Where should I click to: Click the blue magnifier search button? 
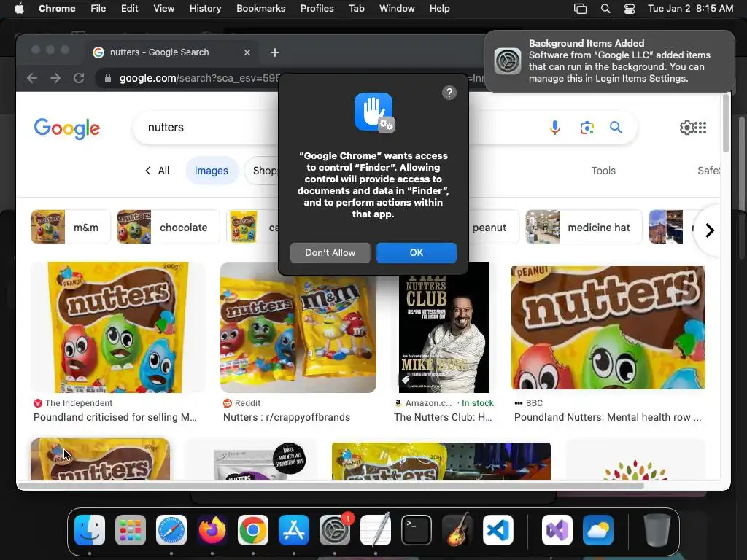pos(616,127)
